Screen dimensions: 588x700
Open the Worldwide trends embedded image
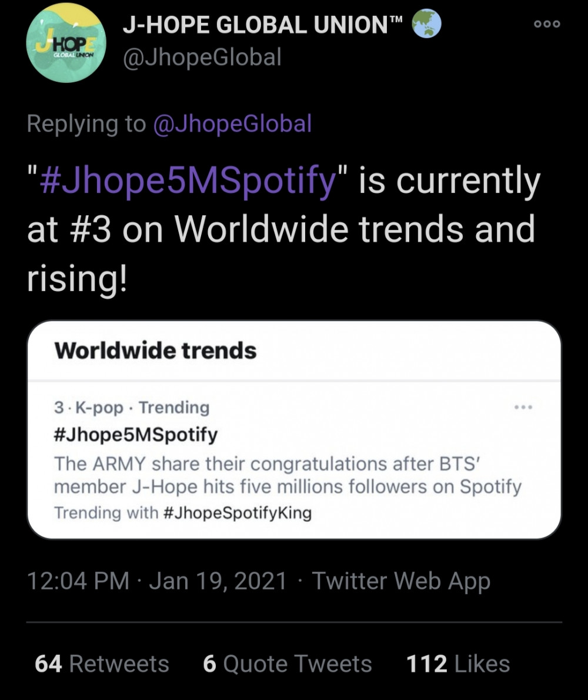pos(294,429)
